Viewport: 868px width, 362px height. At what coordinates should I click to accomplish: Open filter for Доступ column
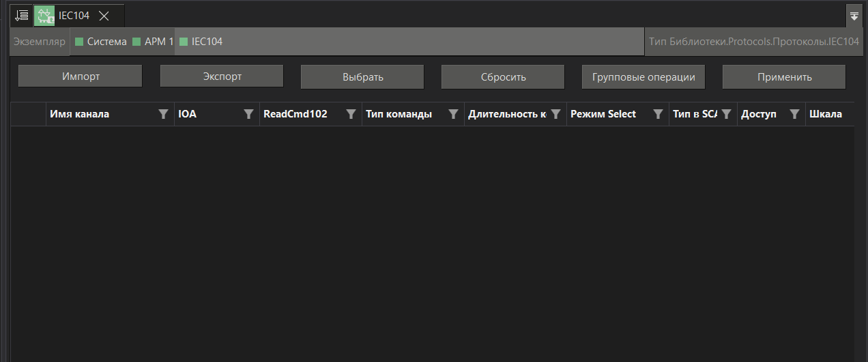point(794,114)
